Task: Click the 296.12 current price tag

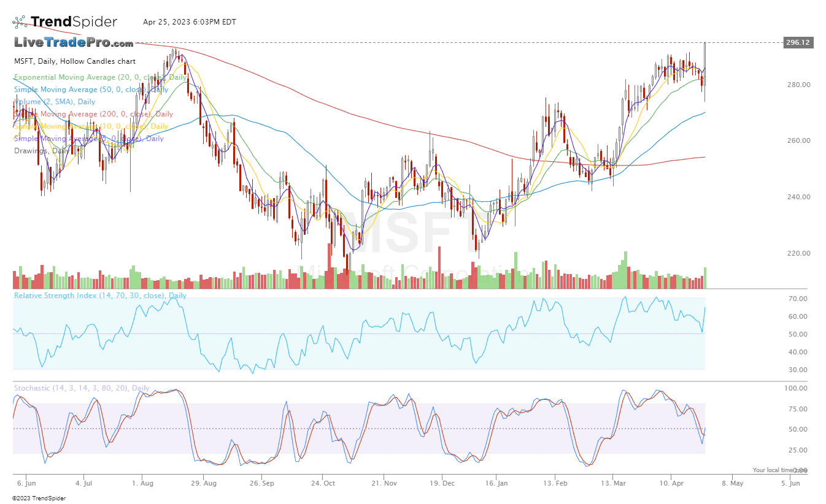Action: [798, 43]
